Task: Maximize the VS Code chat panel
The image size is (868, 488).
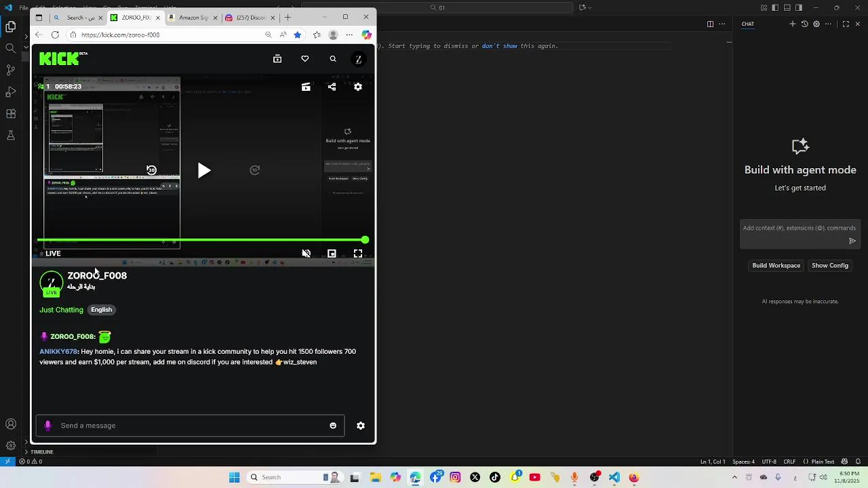Action: pos(846,24)
